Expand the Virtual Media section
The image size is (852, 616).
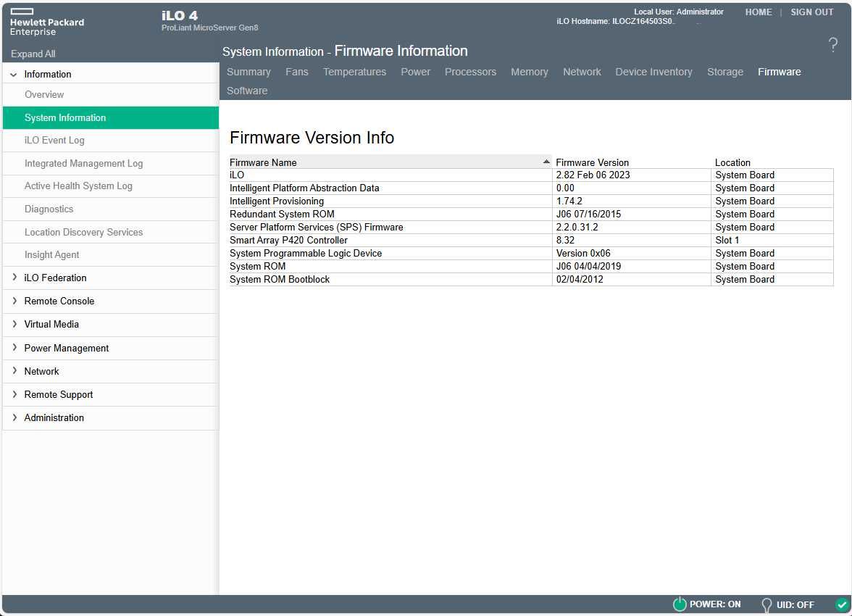14,324
